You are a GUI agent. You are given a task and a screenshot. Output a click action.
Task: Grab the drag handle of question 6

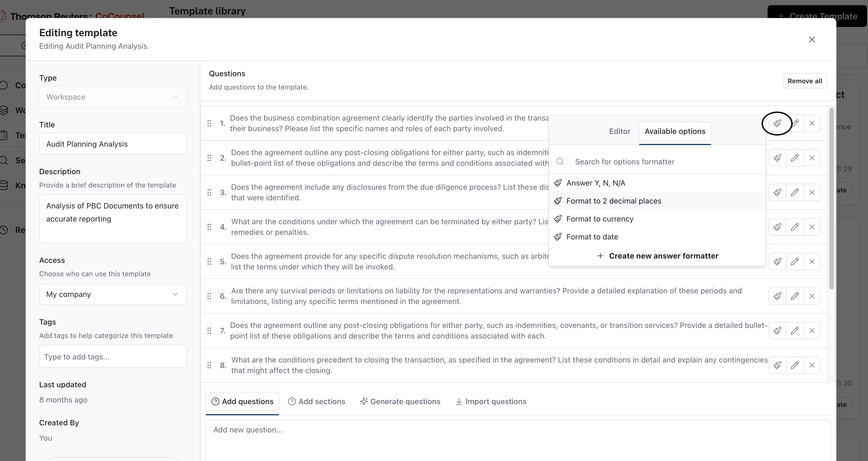[x=209, y=296]
